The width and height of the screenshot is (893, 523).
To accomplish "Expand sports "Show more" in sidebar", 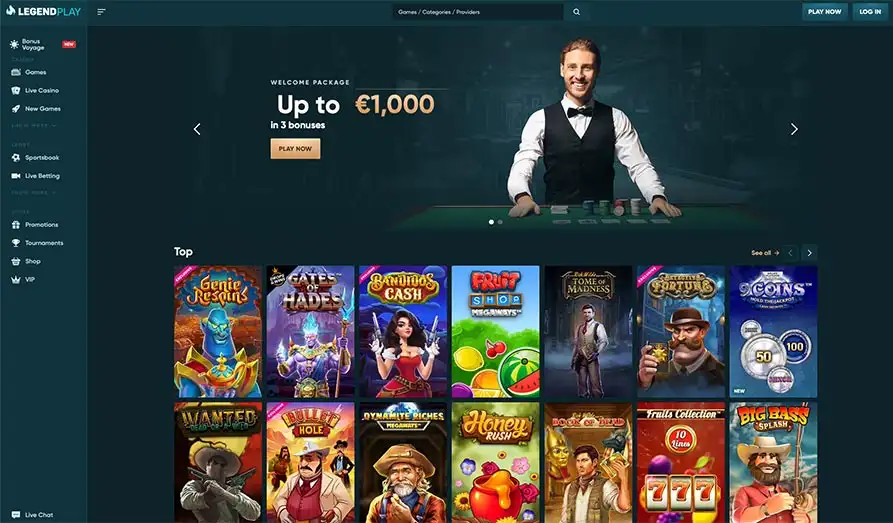I will [34, 193].
